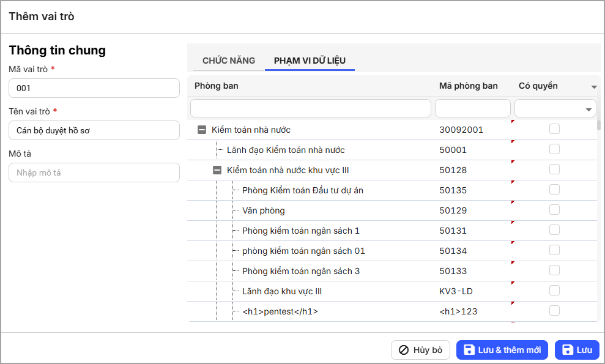Collapse Kiểm toán nhà nước khu vực III node

[x=217, y=170]
